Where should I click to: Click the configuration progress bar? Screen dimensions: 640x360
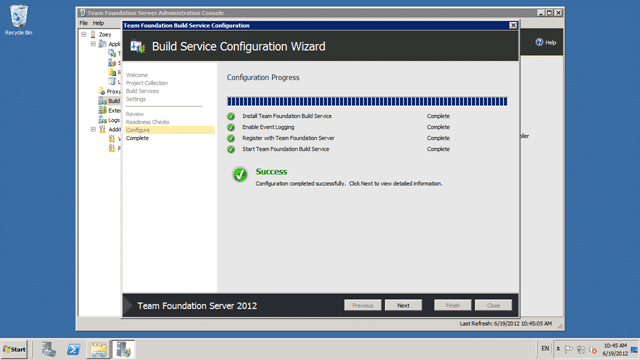367,101
